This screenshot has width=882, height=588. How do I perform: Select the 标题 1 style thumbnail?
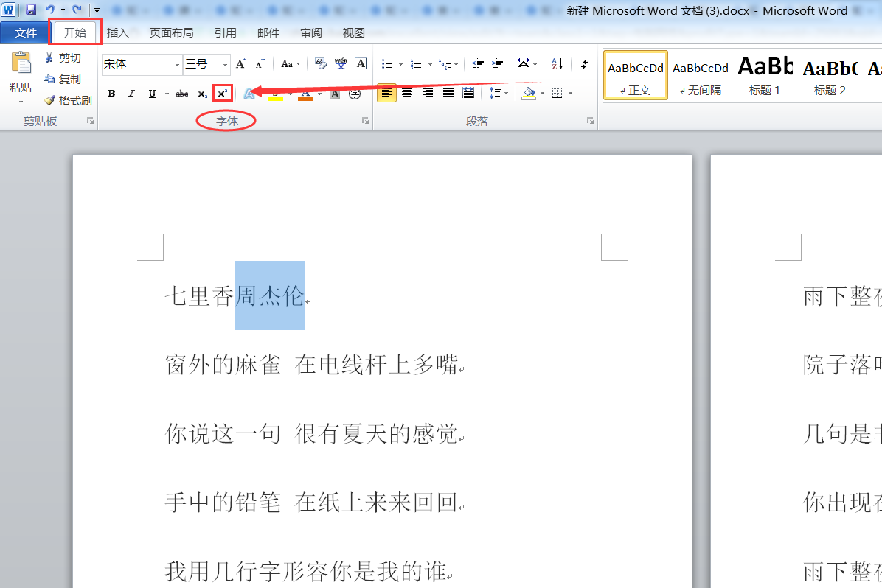pyautogui.click(x=765, y=75)
